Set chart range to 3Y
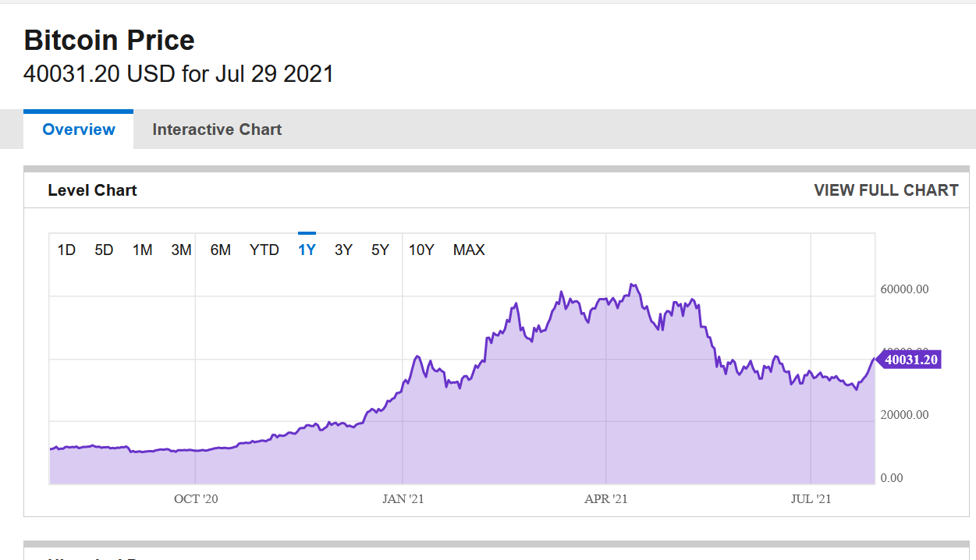Viewport: 976px width, 560px height. click(x=343, y=250)
